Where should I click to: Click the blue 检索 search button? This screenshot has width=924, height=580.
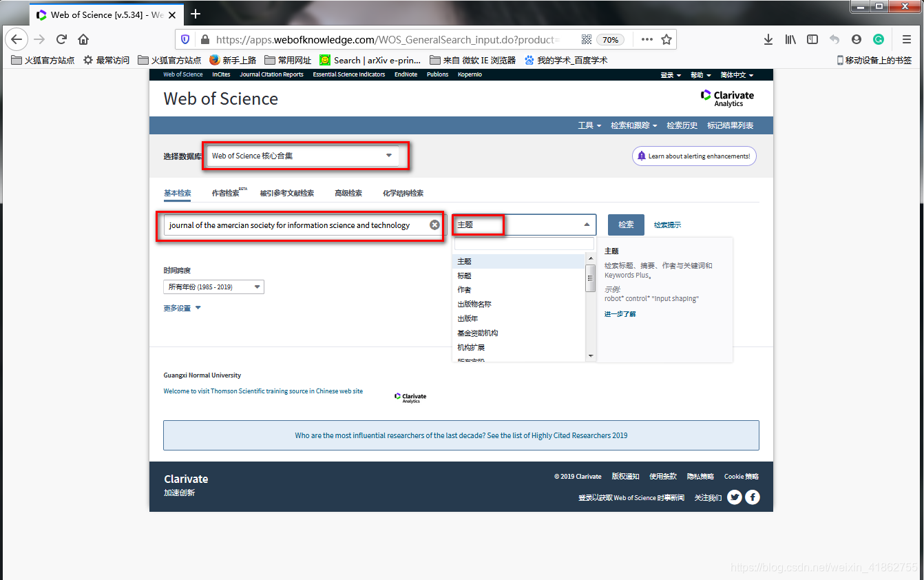(626, 225)
